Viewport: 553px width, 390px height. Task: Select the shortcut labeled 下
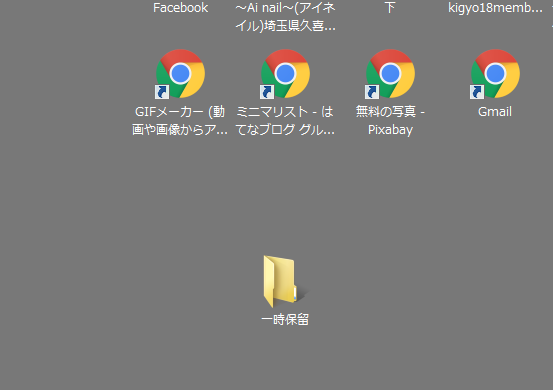tap(390, 8)
